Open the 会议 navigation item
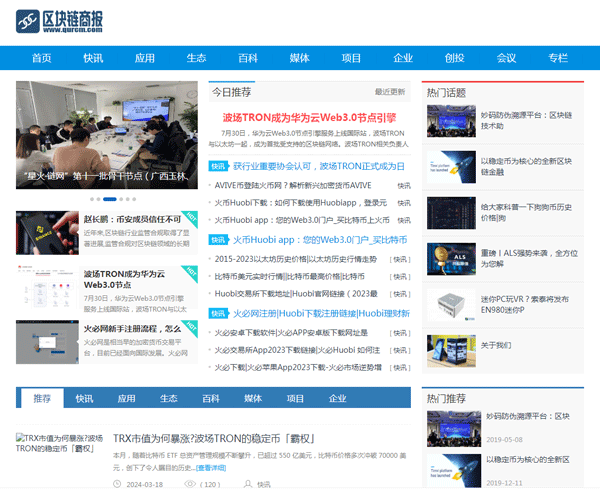The image size is (600, 490). (x=506, y=58)
